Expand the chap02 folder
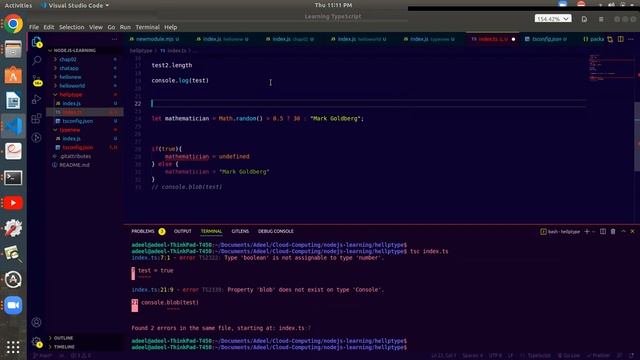Image resolution: width=640 pixels, height=360 pixels. point(67,59)
